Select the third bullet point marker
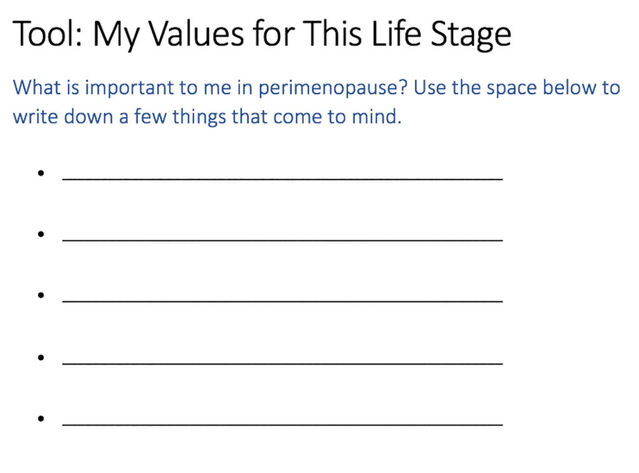Screen dimensions: 639x473 coord(41,295)
